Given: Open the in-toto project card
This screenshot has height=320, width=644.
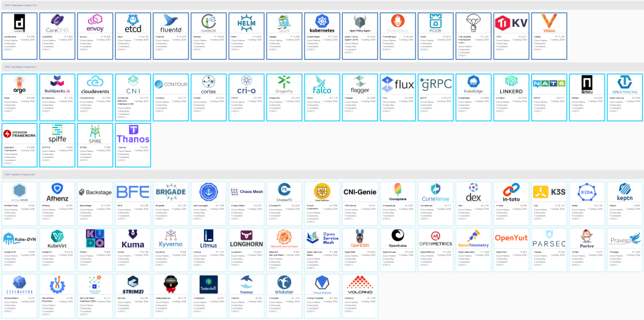Looking at the screenshot, I should [511, 203].
